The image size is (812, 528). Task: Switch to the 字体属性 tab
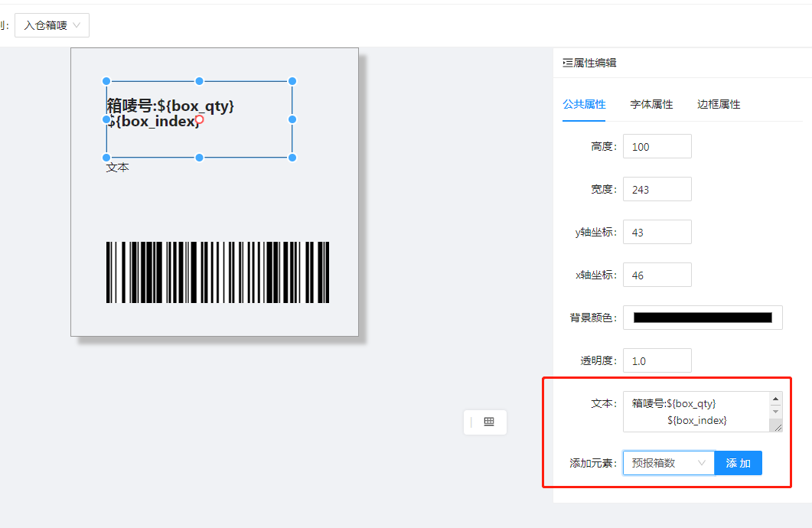(x=651, y=104)
